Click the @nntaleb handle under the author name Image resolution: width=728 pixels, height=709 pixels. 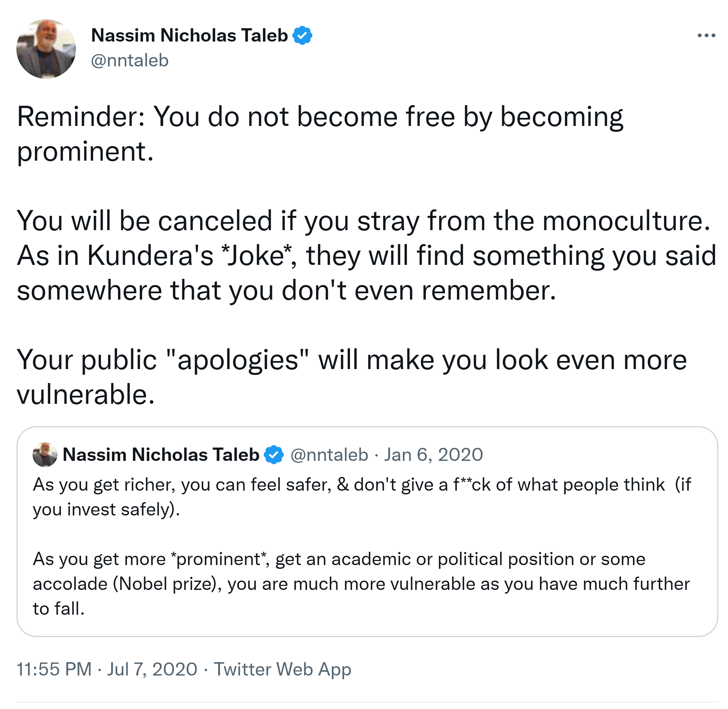130,60
